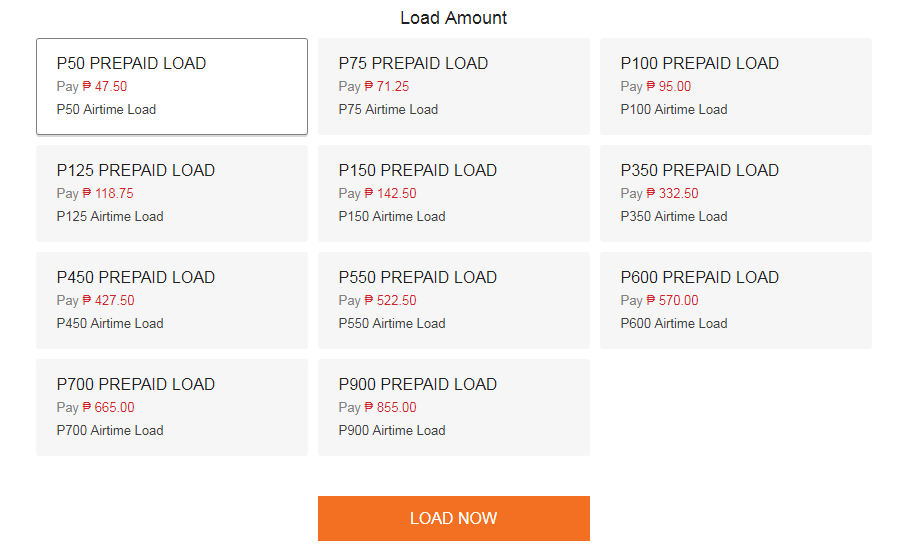Click the P125 Airtime Load description
The height and width of the screenshot is (549, 897).
[x=110, y=216]
